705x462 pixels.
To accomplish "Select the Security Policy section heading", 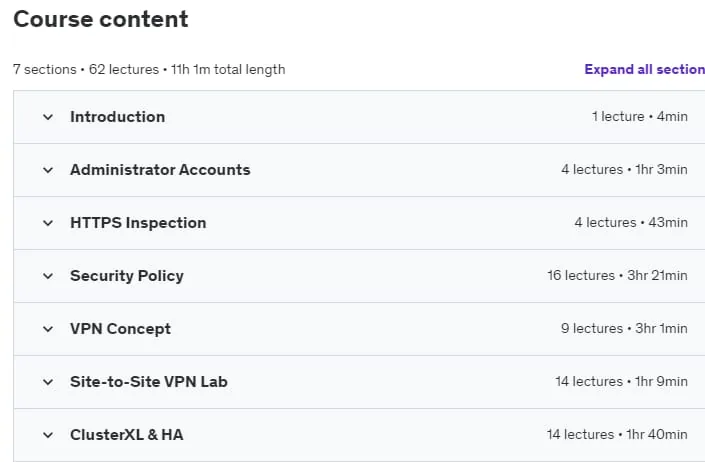I will pyautogui.click(x=127, y=276).
